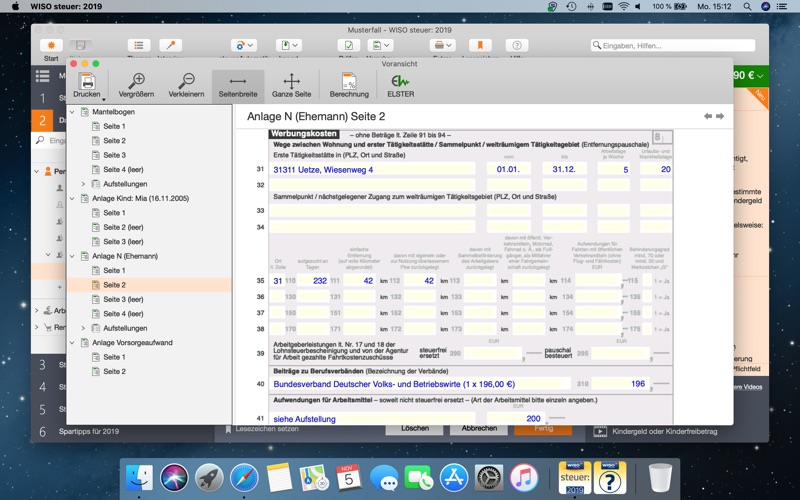
Task: Collapse the Anlage Vorsorgeaufwand node
Action: click(73, 342)
